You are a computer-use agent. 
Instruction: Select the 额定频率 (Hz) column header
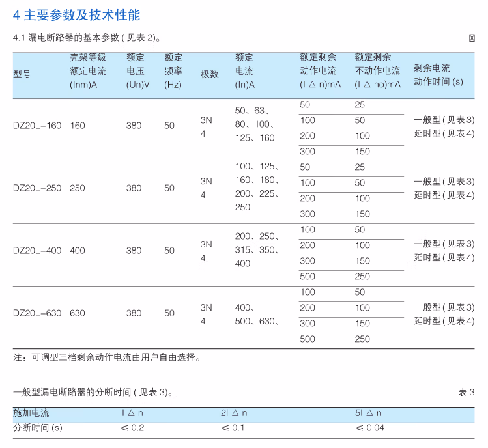pyautogui.click(x=173, y=70)
